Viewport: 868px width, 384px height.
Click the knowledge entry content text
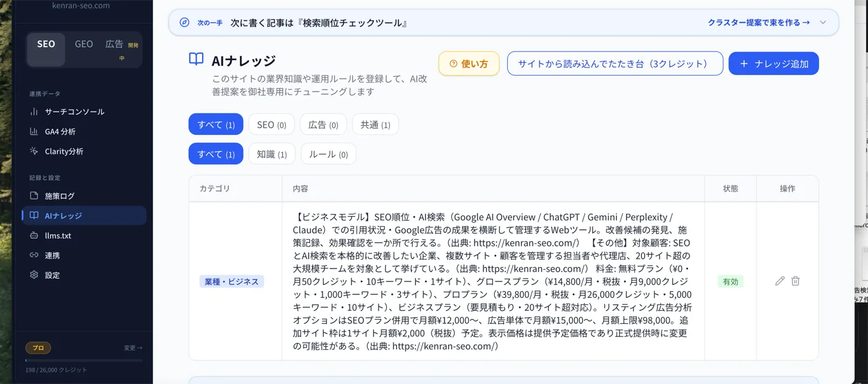click(492, 281)
